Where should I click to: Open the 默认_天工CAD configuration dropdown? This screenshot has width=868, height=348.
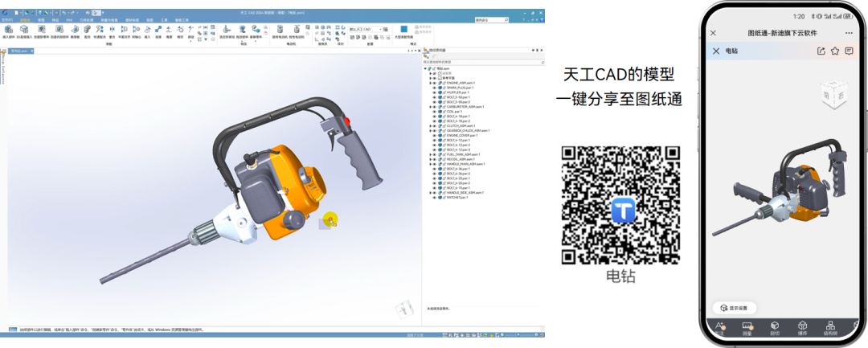point(366,29)
